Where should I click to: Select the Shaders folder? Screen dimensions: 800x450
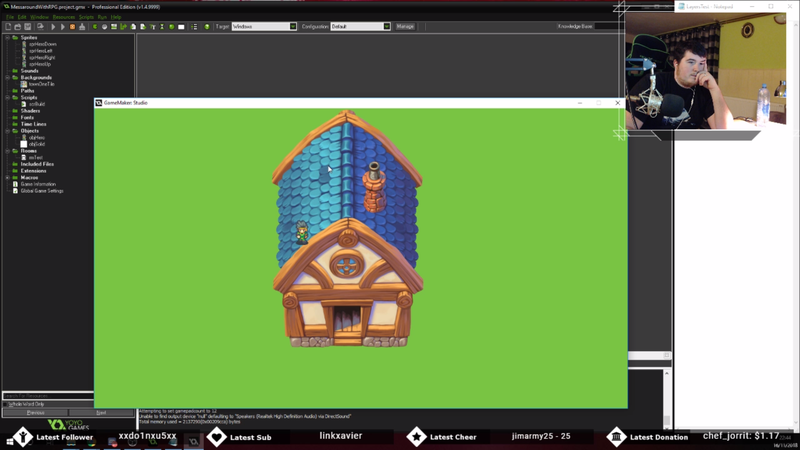coord(30,111)
